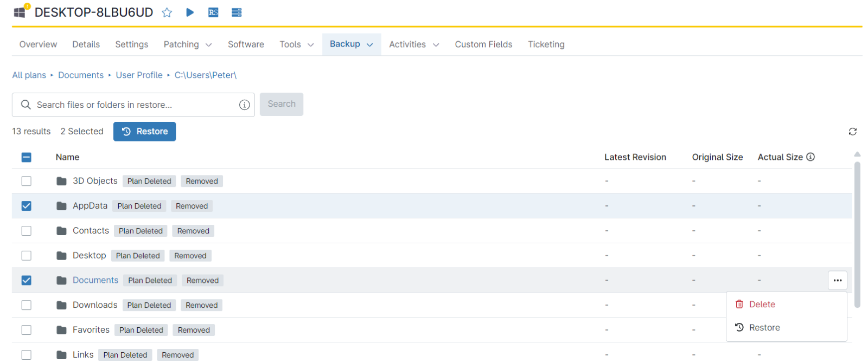Check the Favorites row checkbox

(26, 330)
